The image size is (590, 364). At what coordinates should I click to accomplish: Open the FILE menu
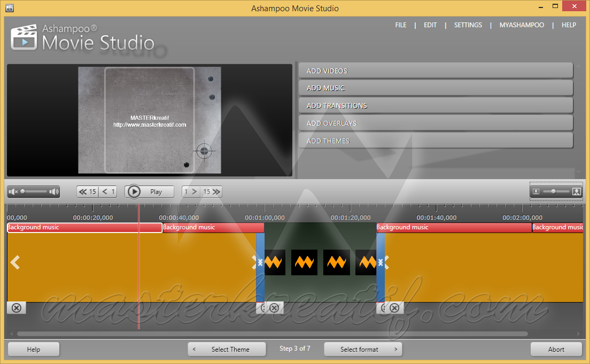click(x=401, y=25)
